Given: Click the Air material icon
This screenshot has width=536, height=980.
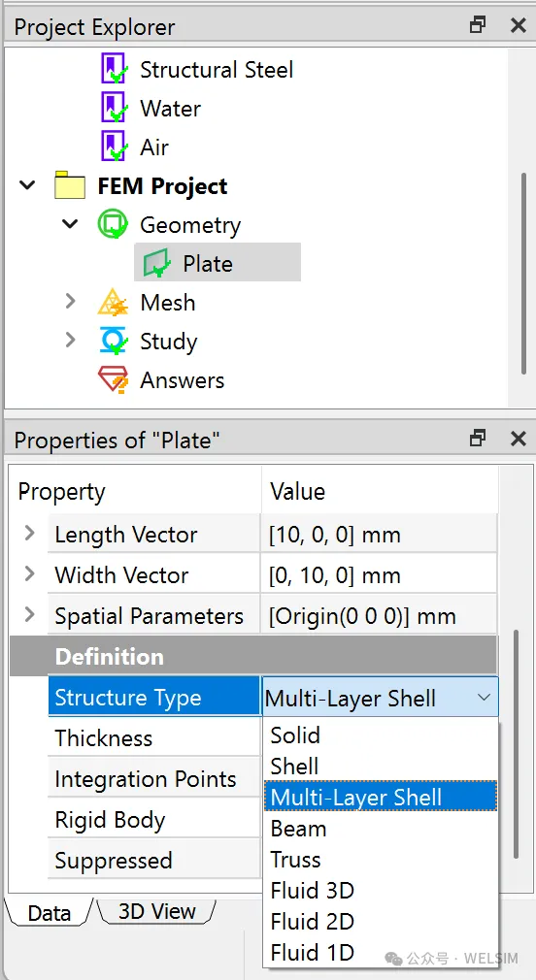Looking at the screenshot, I should (x=115, y=147).
